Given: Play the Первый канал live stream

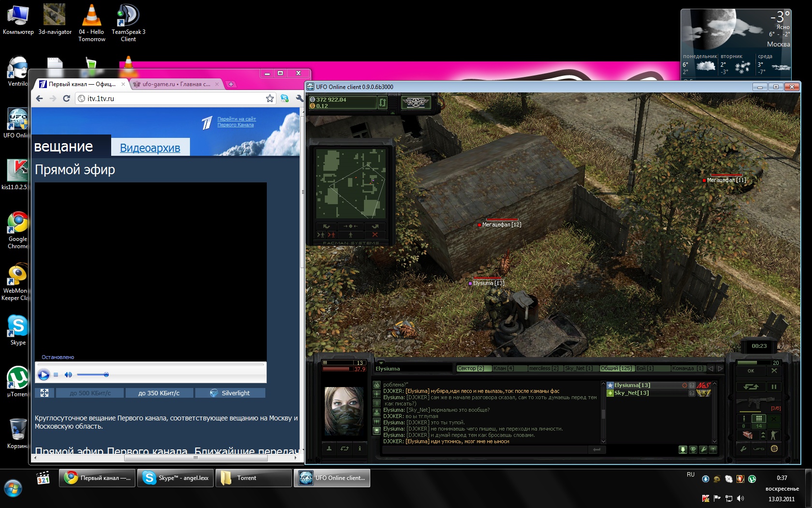Looking at the screenshot, I should (x=43, y=374).
